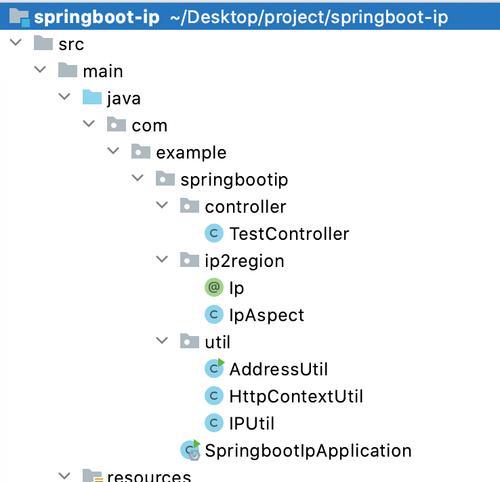The image size is (500, 482).
Task: Click the AddressUtil runnable class icon
Action: pyautogui.click(x=214, y=368)
